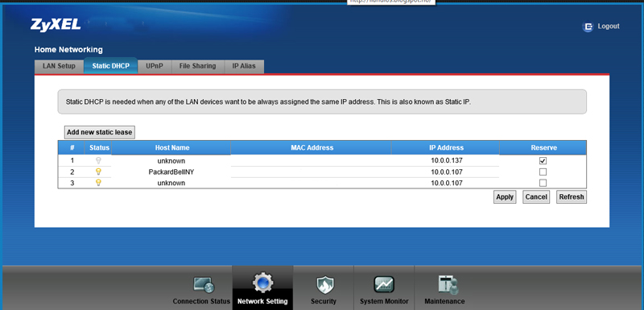Click the Logout link text
Viewport: 644px width, 310px height.
tap(609, 27)
